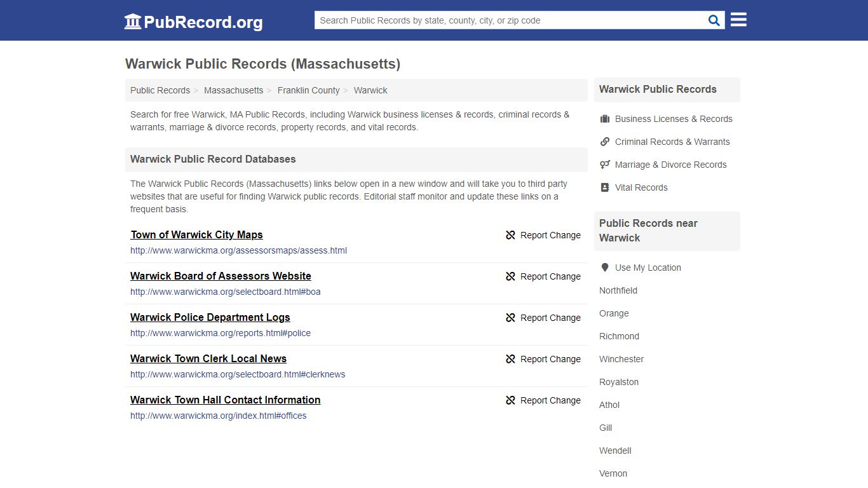Image resolution: width=868 pixels, height=488 pixels.
Task: Open Northfield public records
Action: pyautogui.click(x=618, y=290)
